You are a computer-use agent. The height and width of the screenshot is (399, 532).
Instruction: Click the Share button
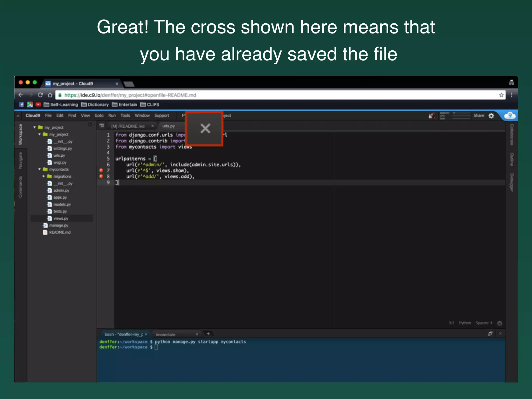[x=478, y=116]
